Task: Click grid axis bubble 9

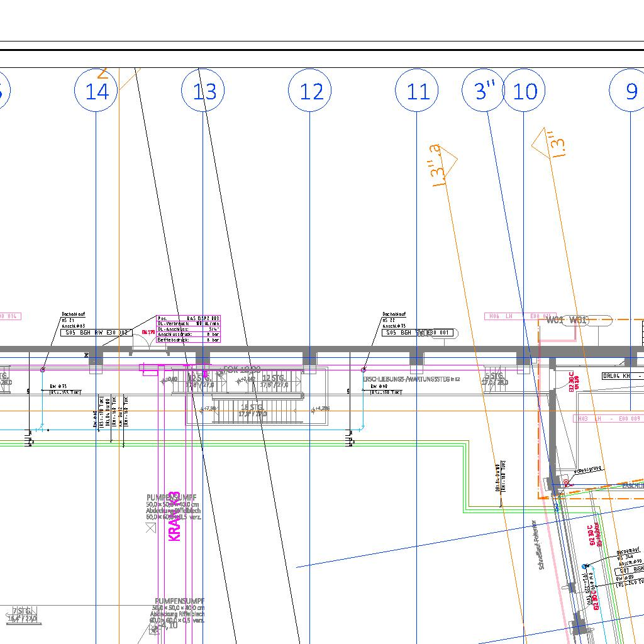Action: pos(630,91)
